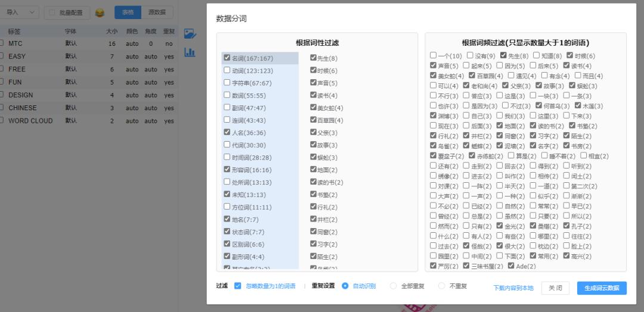Click the round yellow emoji icon in the toolbar
Viewport: 644px width, 312px height.
(x=100, y=13)
